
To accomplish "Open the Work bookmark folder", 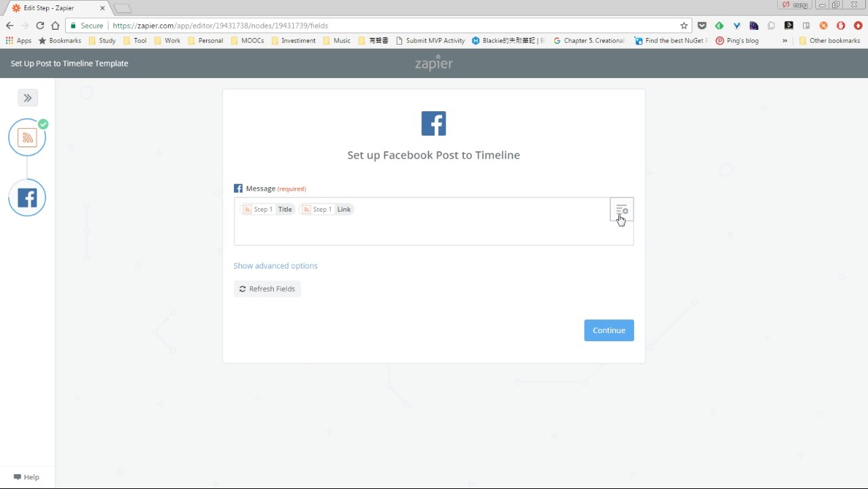I will pos(167,41).
